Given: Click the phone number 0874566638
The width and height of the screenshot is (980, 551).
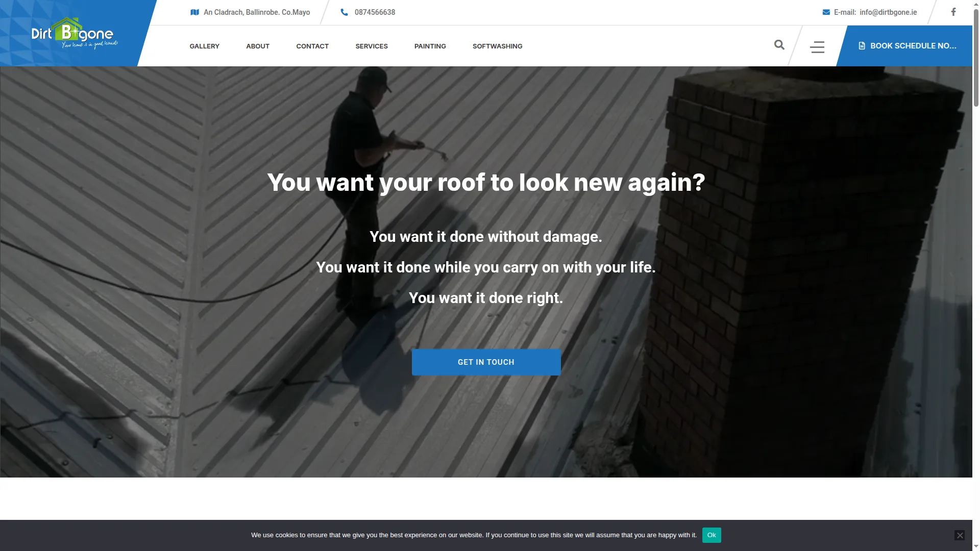Looking at the screenshot, I should pos(375,12).
